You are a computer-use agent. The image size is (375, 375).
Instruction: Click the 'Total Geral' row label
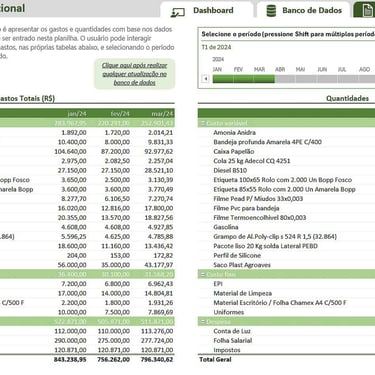[x=215, y=360]
